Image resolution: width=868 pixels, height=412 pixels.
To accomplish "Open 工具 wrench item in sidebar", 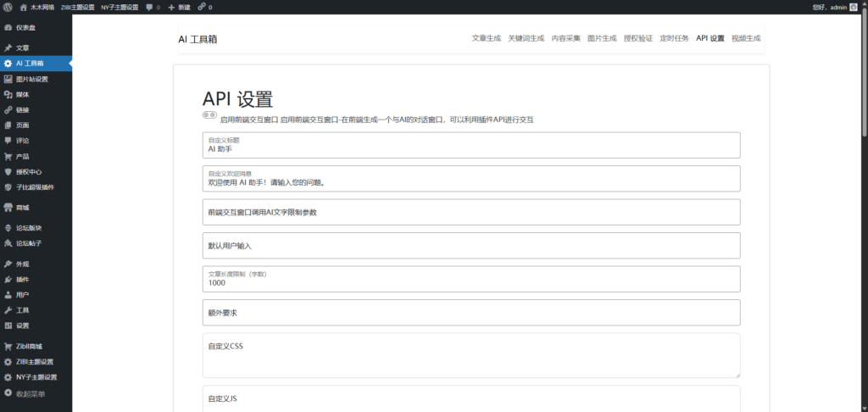I will point(8,310).
